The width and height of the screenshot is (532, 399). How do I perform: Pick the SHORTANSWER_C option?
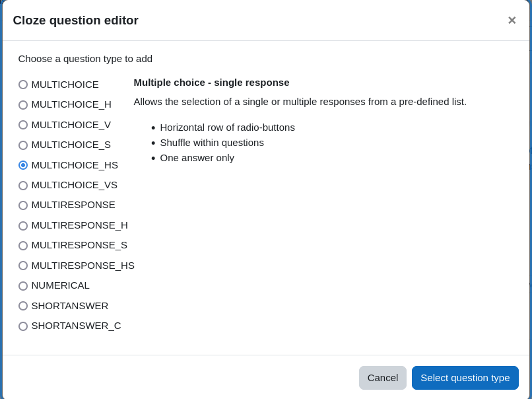pos(23,326)
